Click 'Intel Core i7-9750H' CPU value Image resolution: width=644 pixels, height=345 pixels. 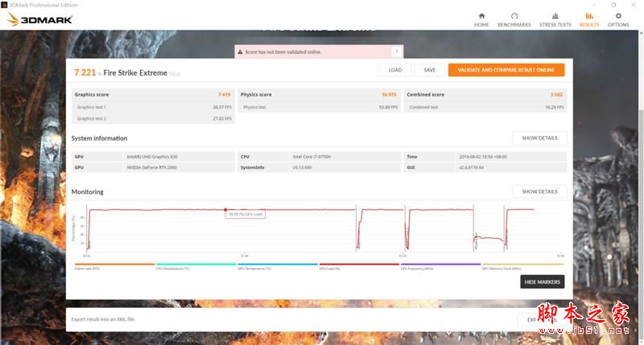312,157
